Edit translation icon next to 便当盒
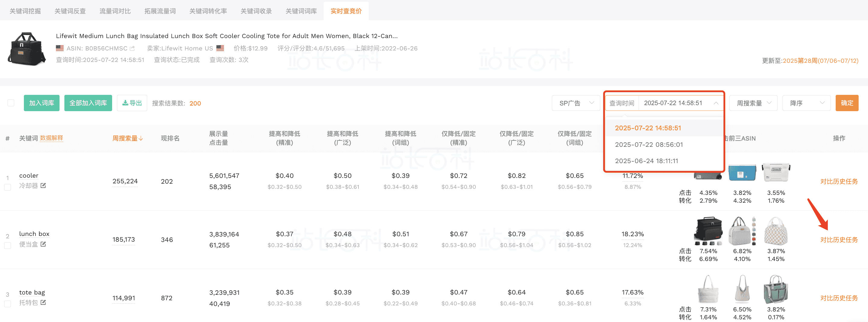The height and width of the screenshot is (322, 868). click(43, 244)
